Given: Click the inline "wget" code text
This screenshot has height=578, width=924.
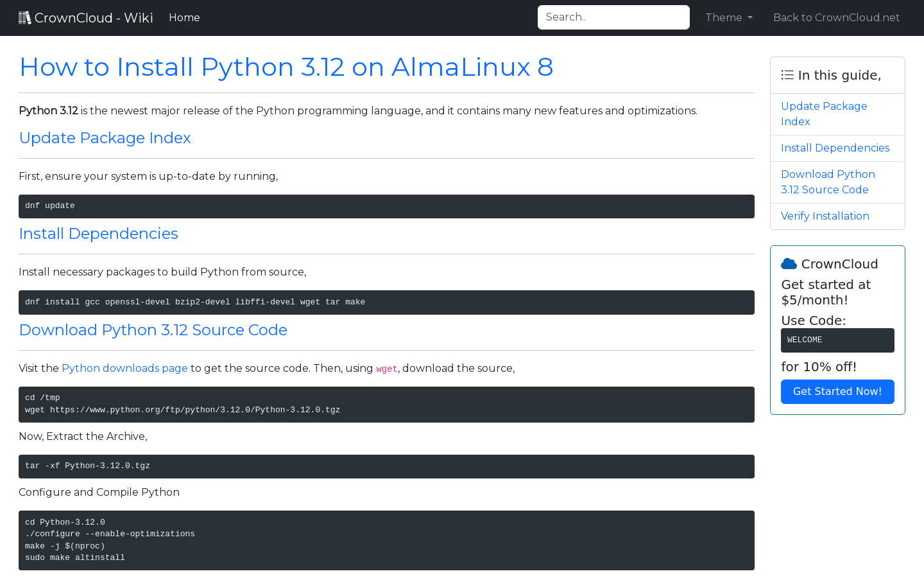Looking at the screenshot, I should tap(386, 369).
